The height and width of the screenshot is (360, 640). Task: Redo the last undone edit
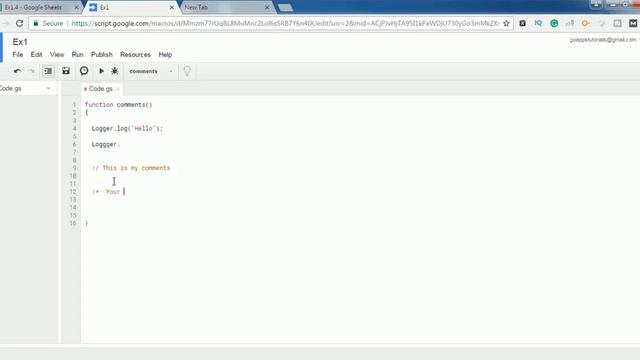(31, 71)
